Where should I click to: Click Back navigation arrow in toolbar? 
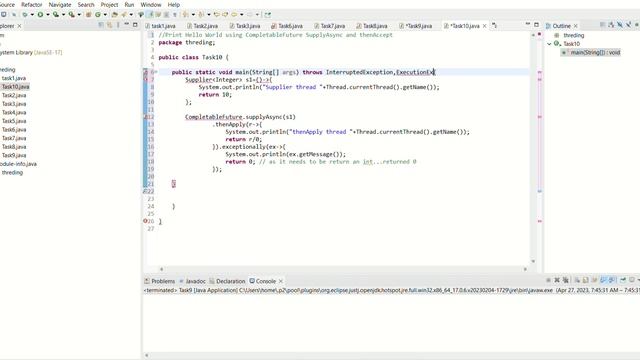coord(234,15)
